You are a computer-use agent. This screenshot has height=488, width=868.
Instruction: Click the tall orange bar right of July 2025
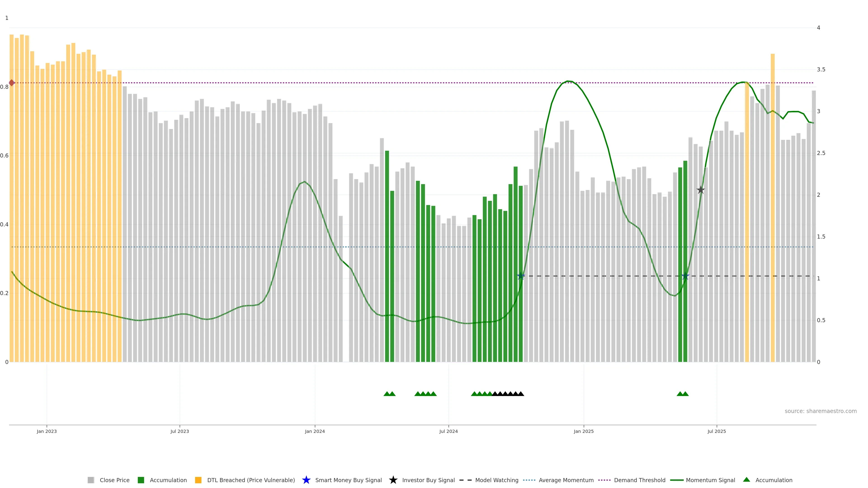[x=773, y=202]
